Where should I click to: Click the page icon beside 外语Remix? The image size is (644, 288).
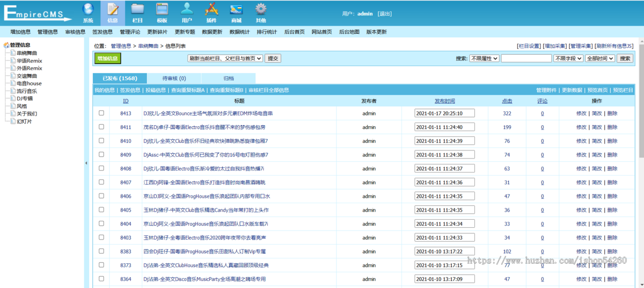point(13,68)
